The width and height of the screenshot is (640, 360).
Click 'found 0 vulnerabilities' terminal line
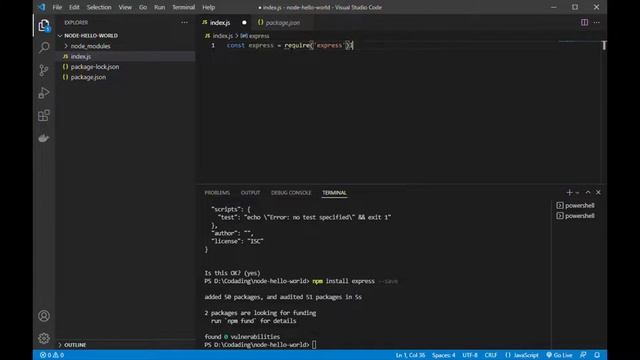[x=242, y=337]
